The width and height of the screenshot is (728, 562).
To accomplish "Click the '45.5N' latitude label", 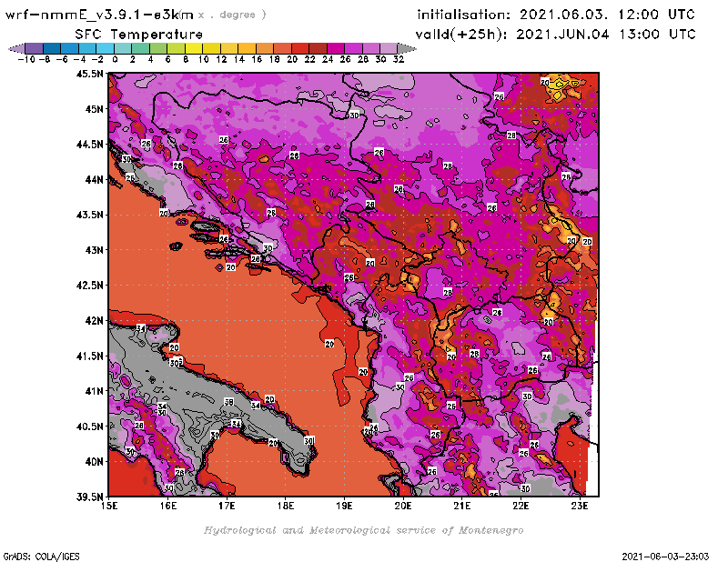I will point(89,74).
